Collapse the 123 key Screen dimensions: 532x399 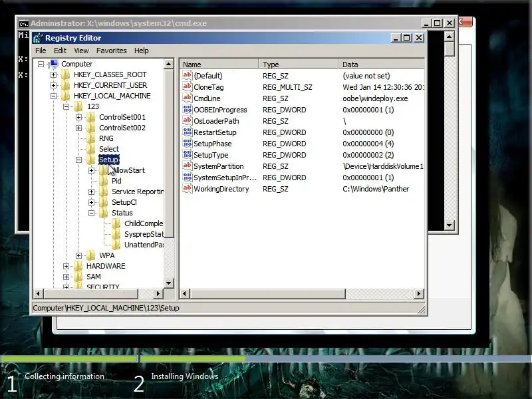coord(66,106)
